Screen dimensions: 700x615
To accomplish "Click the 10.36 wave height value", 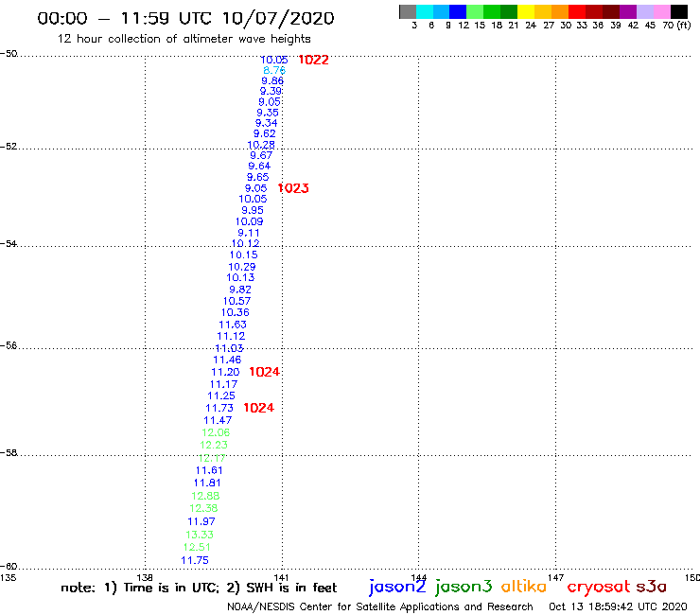I will 236,312.
